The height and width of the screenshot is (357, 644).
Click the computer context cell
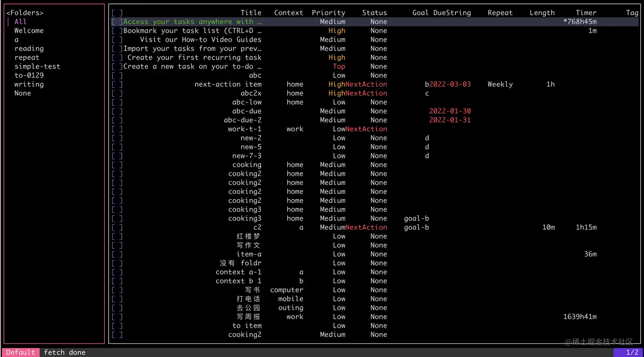pyautogui.click(x=287, y=290)
